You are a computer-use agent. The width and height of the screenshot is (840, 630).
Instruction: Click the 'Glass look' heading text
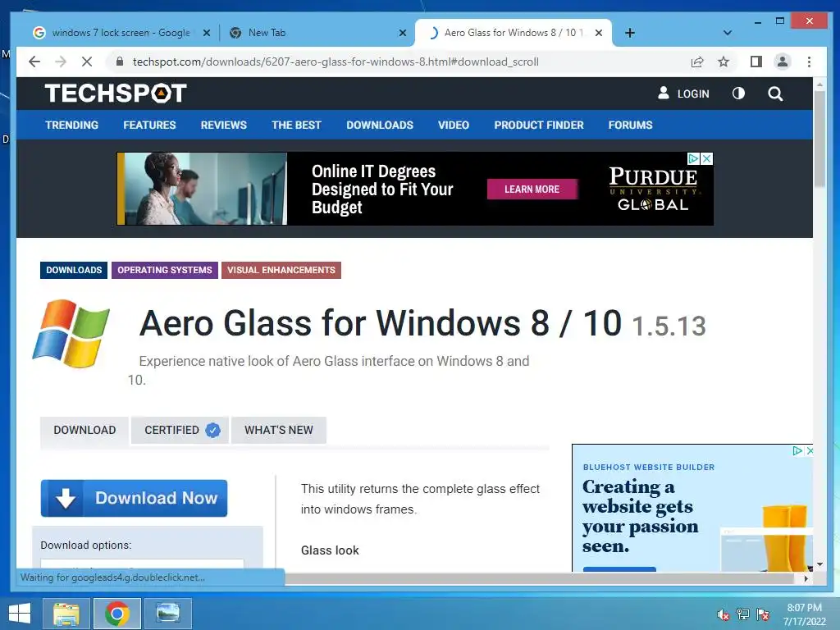pos(330,550)
